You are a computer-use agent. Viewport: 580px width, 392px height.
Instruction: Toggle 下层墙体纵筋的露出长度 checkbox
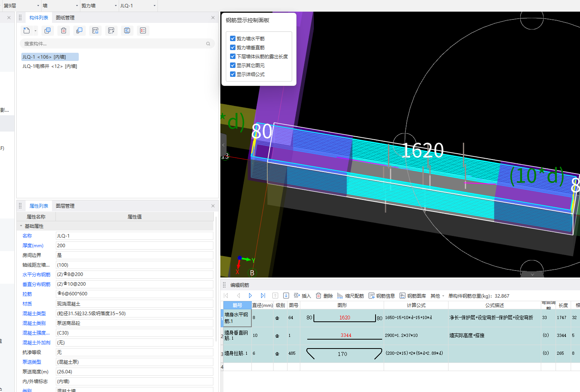pos(233,56)
